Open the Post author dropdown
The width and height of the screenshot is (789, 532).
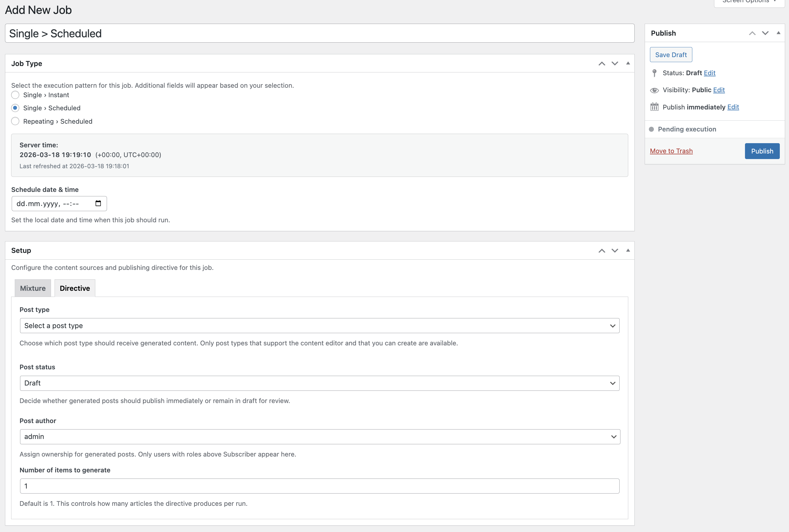pos(319,436)
